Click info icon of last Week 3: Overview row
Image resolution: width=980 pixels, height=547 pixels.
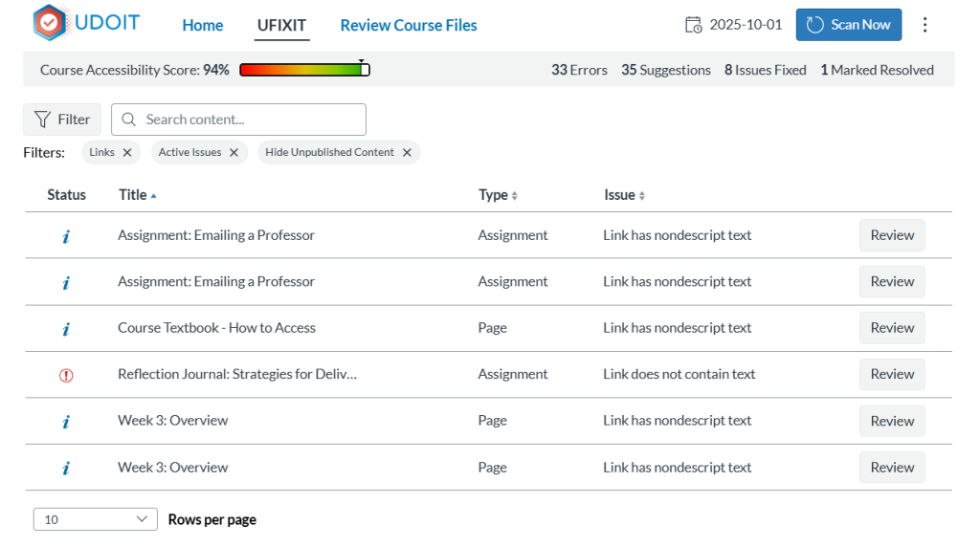66,468
